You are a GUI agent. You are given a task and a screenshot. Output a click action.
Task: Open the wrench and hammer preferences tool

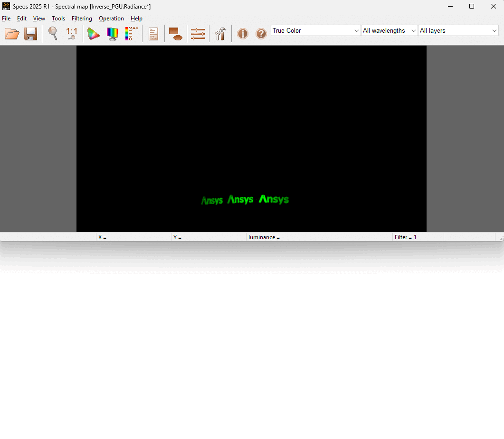coord(220,34)
